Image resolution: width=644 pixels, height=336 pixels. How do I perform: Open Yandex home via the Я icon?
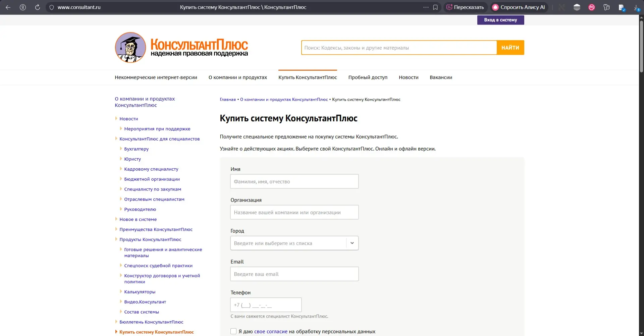[23, 7]
